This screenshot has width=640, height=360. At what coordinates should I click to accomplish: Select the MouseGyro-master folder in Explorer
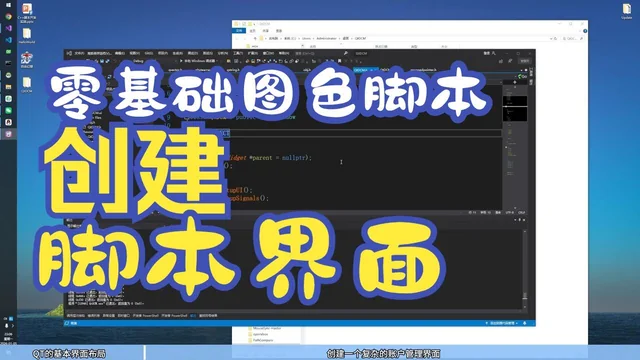coord(264,328)
